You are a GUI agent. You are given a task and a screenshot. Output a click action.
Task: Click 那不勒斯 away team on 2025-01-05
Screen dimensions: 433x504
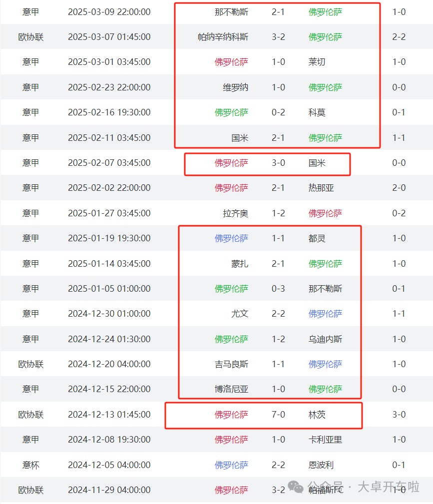[x=325, y=289]
